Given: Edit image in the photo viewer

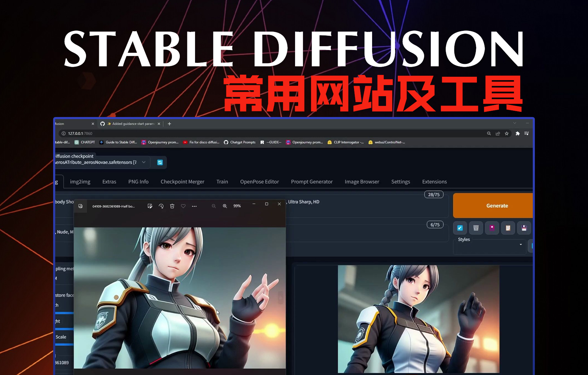Looking at the screenshot, I should 150,206.
